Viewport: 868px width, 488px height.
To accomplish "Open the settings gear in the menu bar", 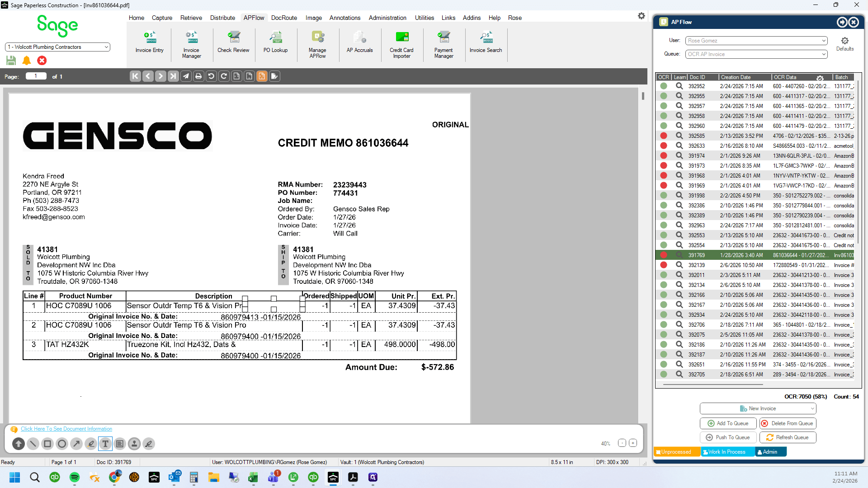I will click(x=642, y=16).
